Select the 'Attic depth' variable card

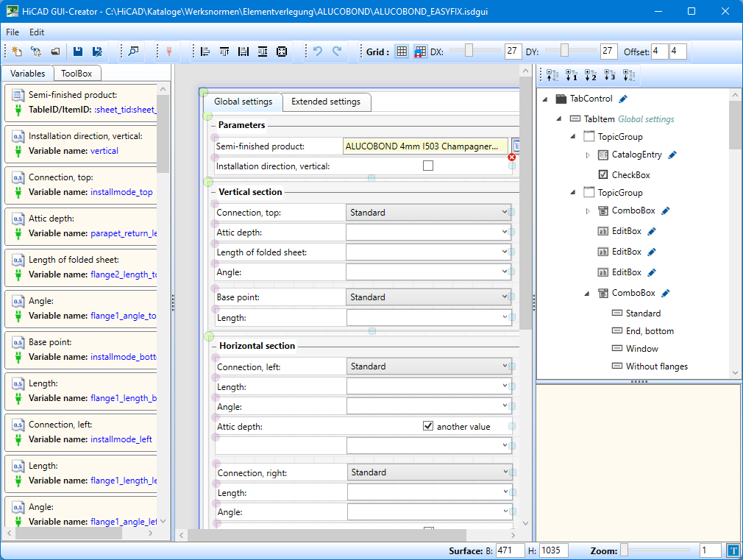point(81,226)
